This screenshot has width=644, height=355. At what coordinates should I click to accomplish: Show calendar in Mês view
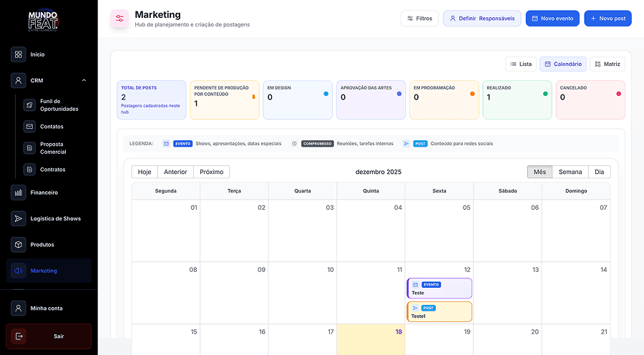pos(540,172)
